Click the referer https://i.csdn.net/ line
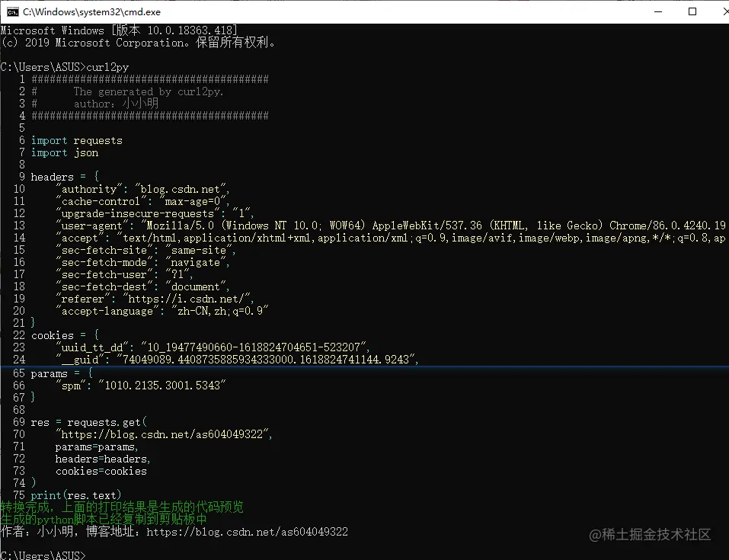 click(155, 299)
